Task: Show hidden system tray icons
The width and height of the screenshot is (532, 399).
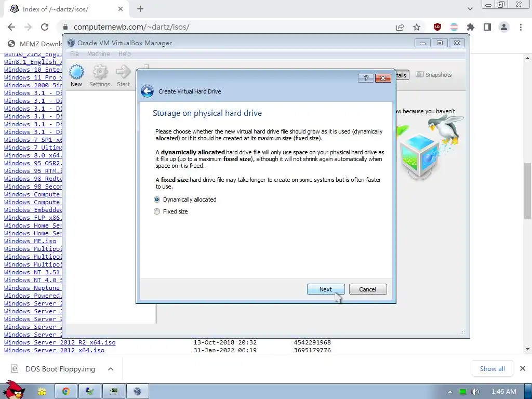Action: (x=450, y=392)
